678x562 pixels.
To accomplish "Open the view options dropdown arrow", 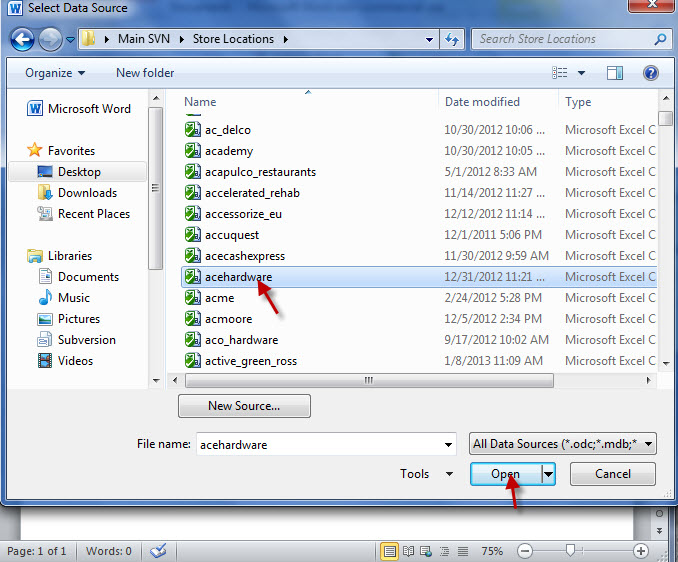I will pos(582,73).
